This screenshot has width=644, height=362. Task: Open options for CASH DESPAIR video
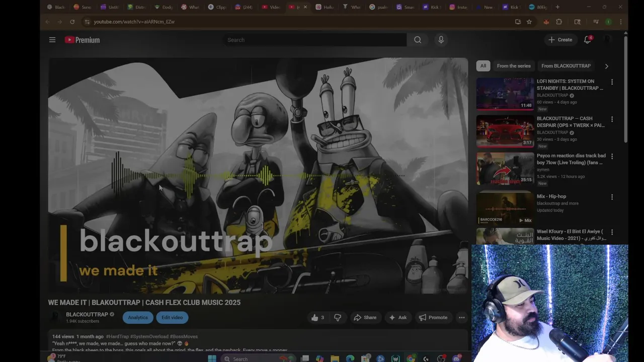point(612,119)
